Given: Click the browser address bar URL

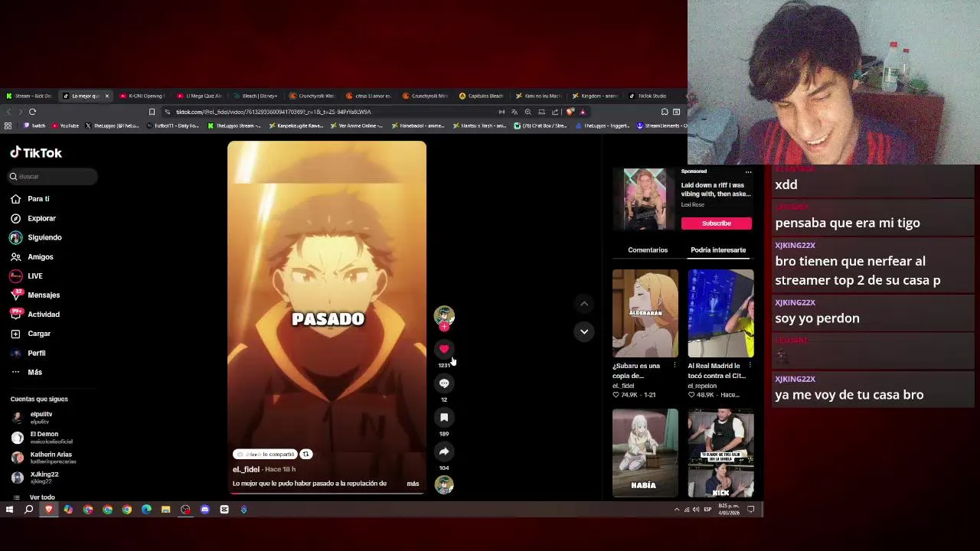Looking at the screenshot, I should click(x=273, y=112).
